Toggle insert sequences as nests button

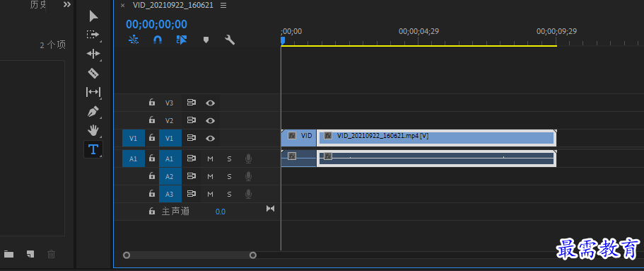(x=134, y=40)
